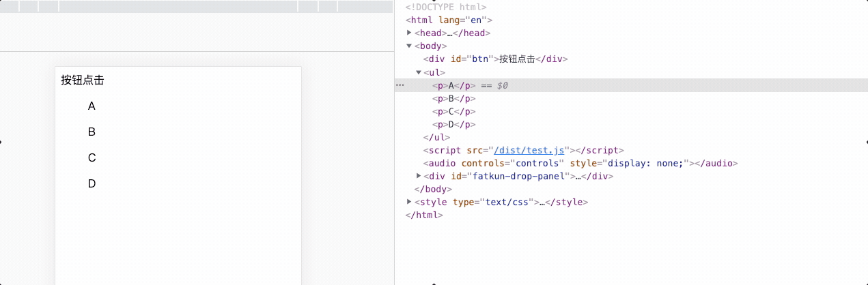This screenshot has height=285, width=868.
Task: Select the hidden audio element node
Action: click(580, 164)
